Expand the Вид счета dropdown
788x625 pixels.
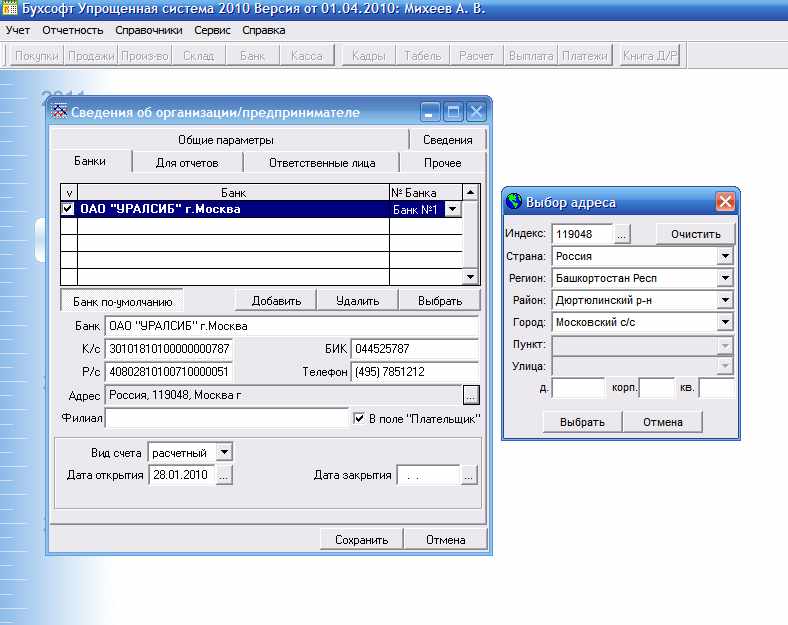tap(224, 452)
